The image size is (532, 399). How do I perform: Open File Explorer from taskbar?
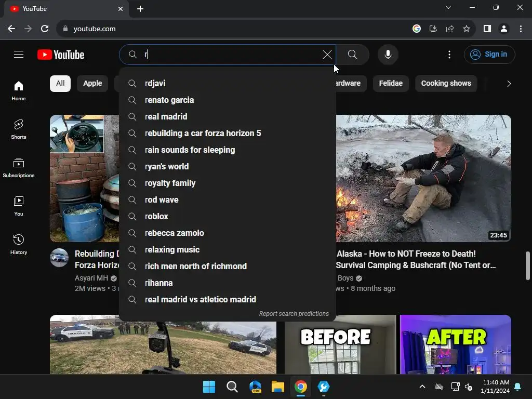coord(277,387)
